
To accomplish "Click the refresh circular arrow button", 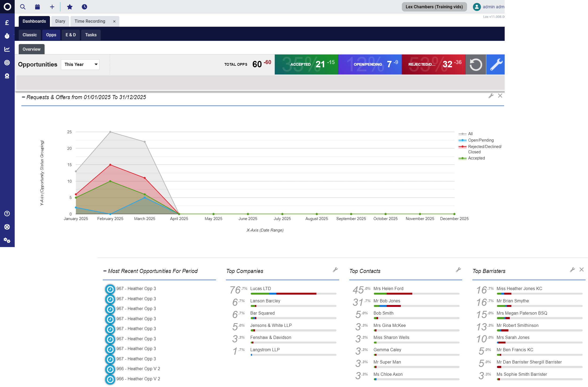I will [x=476, y=64].
